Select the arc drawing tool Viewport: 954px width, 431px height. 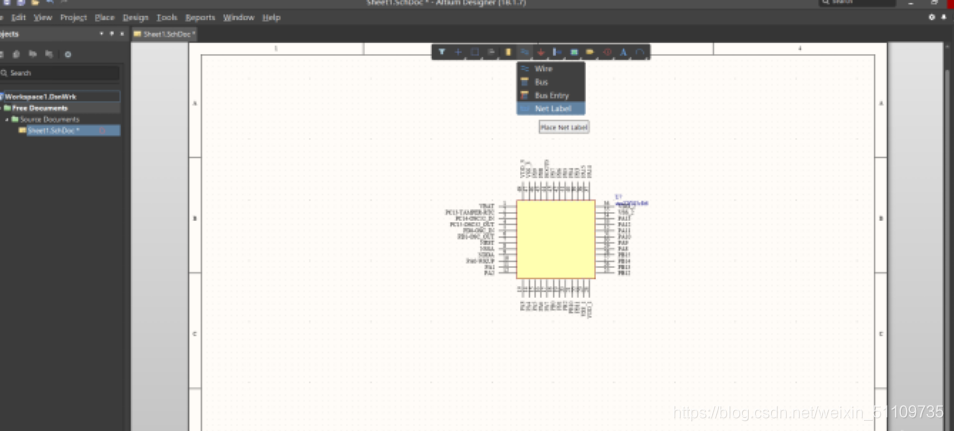[x=639, y=52]
